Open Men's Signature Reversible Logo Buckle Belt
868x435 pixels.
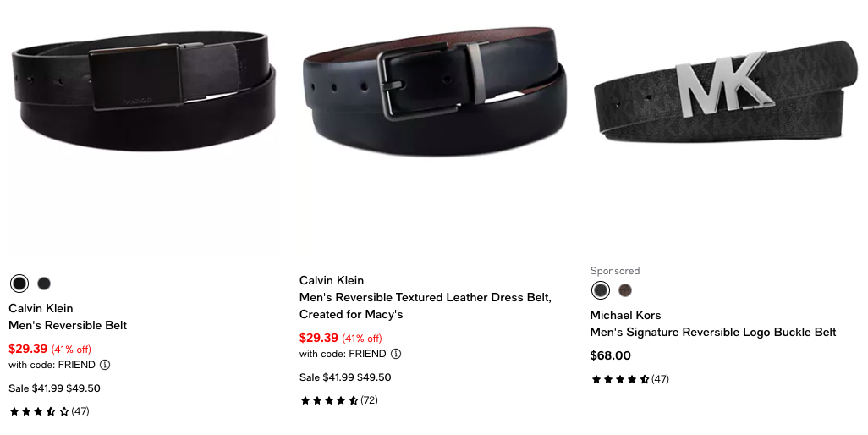click(x=713, y=332)
